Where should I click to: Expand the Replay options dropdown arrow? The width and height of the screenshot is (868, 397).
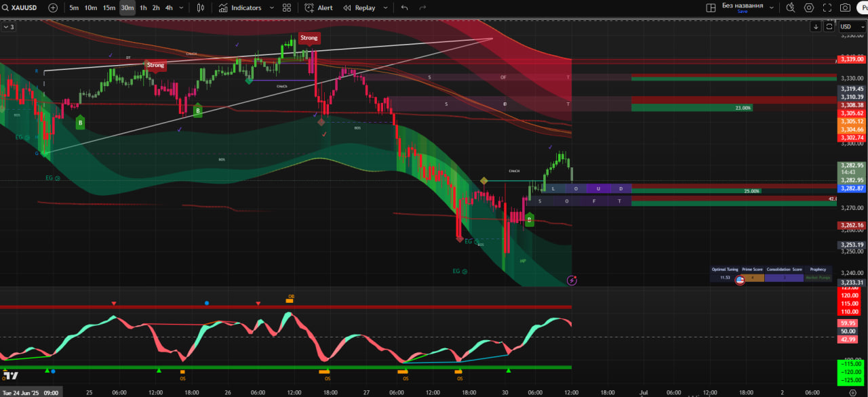coord(384,7)
